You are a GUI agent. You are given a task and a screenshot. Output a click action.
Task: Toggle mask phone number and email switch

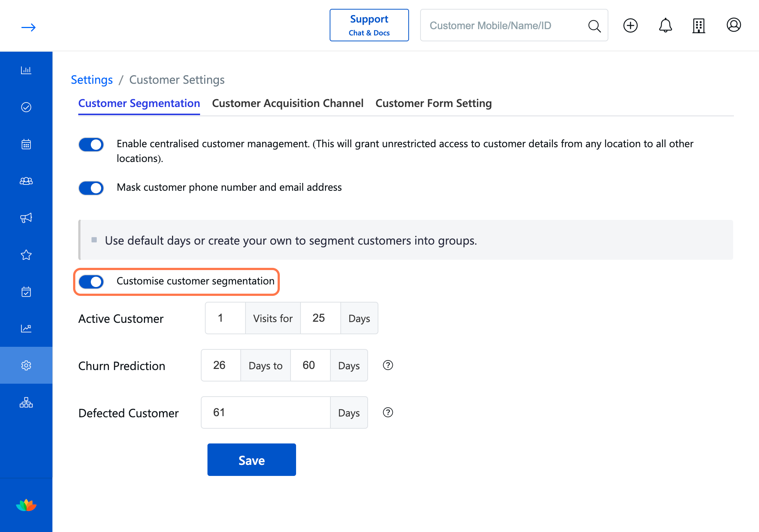pyautogui.click(x=91, y=188)
